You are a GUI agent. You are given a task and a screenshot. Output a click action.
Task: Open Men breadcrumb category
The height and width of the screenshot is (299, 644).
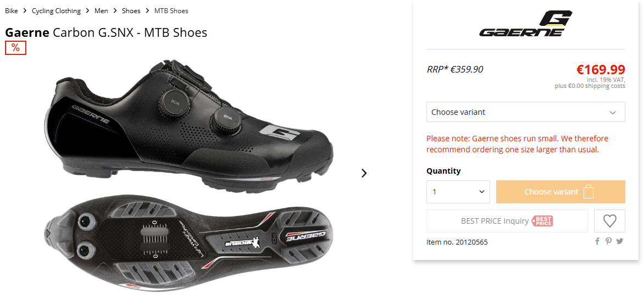[x=101, y=11]
